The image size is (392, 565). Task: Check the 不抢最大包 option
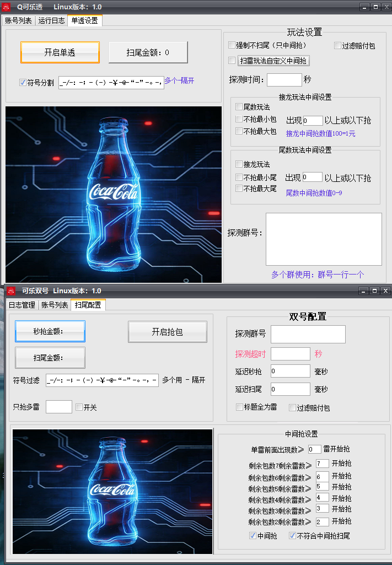point(239,131)
